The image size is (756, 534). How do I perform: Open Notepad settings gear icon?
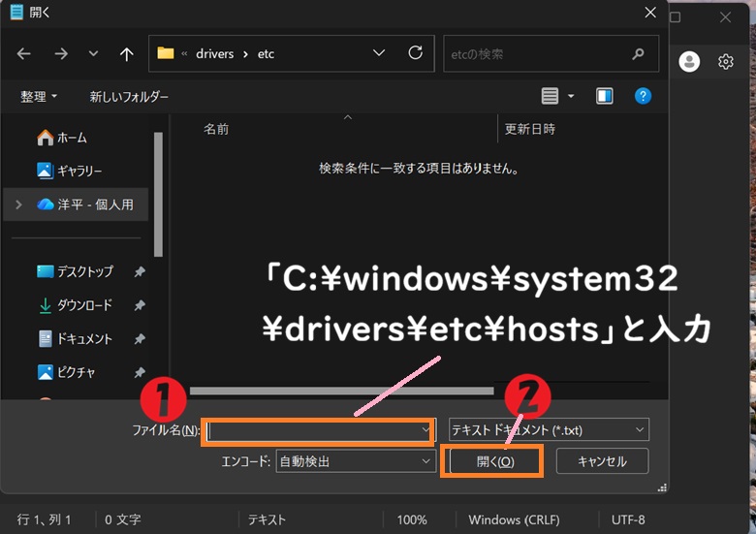point(726,62)
